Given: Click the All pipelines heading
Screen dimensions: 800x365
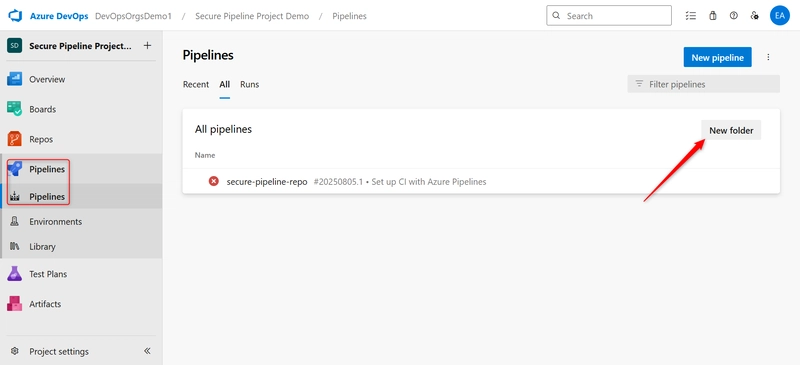Looking at the screenshot, I should (x=223, y=130).
